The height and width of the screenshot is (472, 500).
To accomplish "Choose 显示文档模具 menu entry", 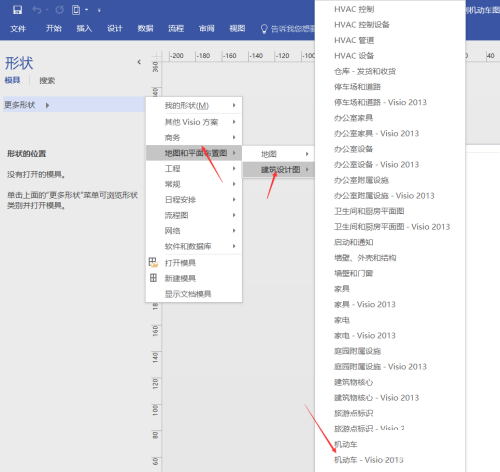I will 194,294.
